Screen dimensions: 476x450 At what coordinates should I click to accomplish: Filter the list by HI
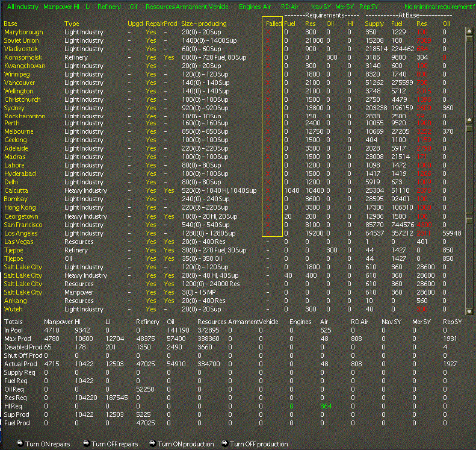click(x=76, y=7)
